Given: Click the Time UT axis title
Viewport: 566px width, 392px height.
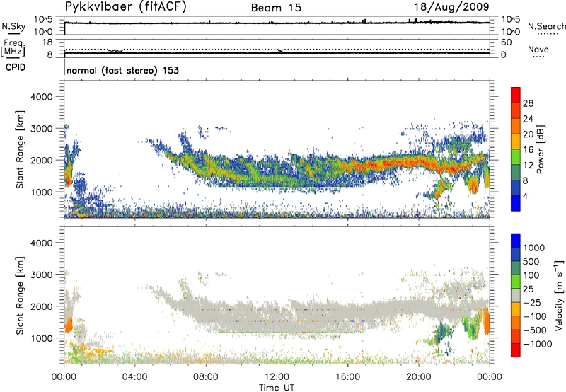Looking at the screenshot, I should 277,388.
